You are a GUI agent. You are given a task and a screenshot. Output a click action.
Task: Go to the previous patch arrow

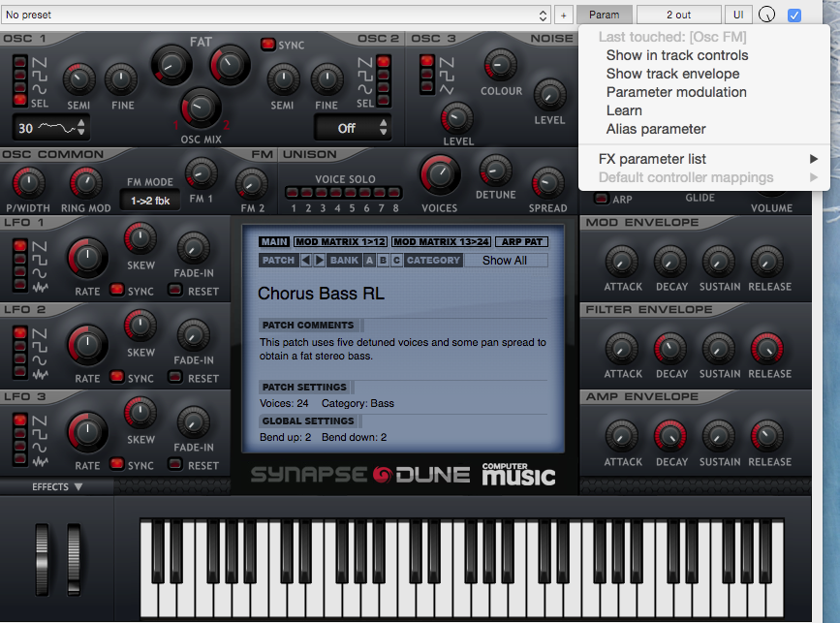coord(306,261)
